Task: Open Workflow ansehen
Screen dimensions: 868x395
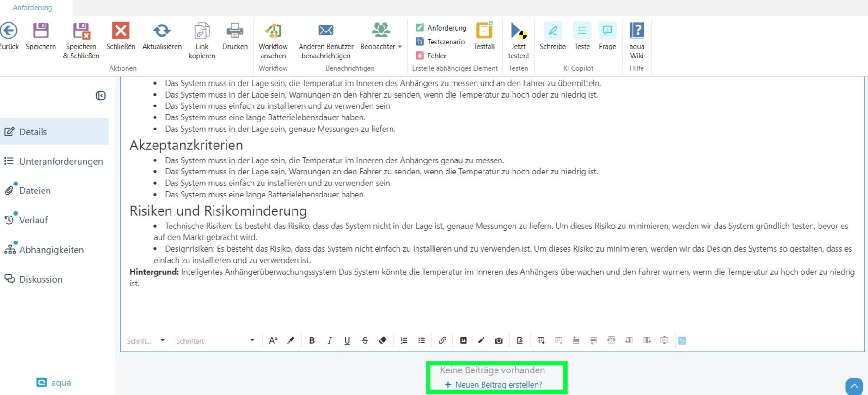Action: pos(273,31)
